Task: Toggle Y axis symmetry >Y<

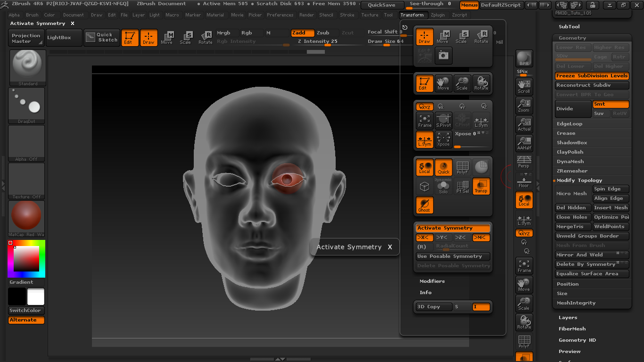Action: [x=443, y=238]
